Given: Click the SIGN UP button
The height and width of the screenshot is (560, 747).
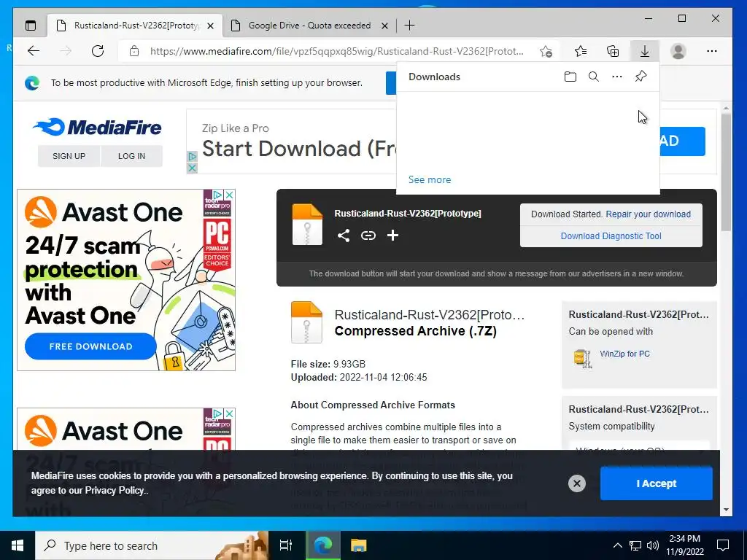Looking at the screenshot, I should point(69,156).
